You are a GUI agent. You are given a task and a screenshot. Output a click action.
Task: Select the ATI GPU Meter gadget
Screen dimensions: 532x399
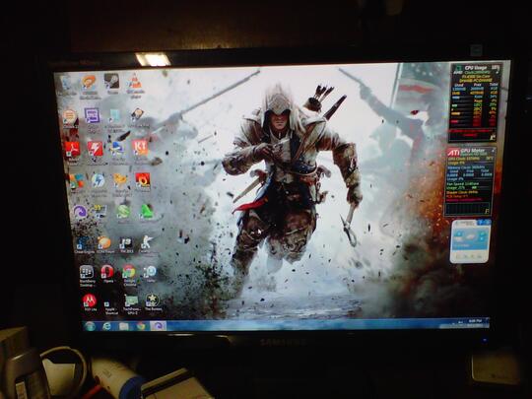(x=469, y=181)
